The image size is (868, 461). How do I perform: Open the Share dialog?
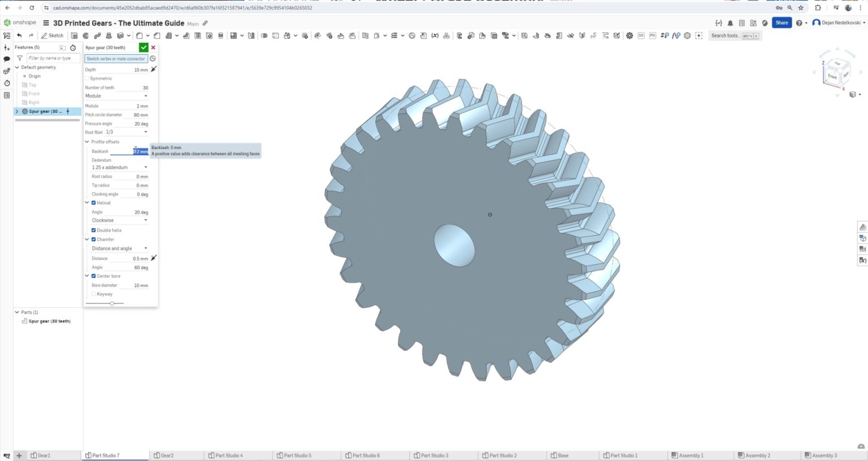[x=781, y=23]
